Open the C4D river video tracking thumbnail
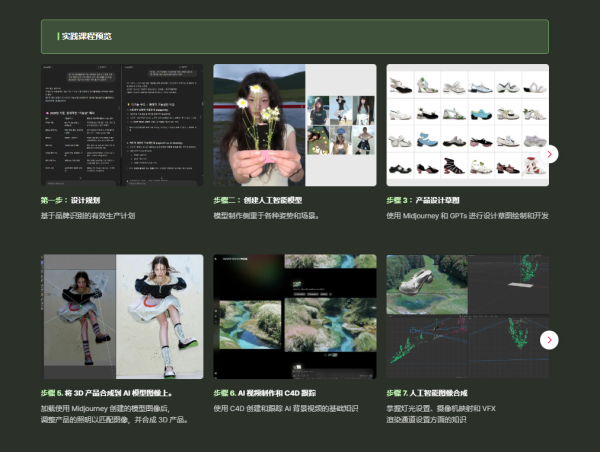The image size is (600, 452). pos(295,317)
